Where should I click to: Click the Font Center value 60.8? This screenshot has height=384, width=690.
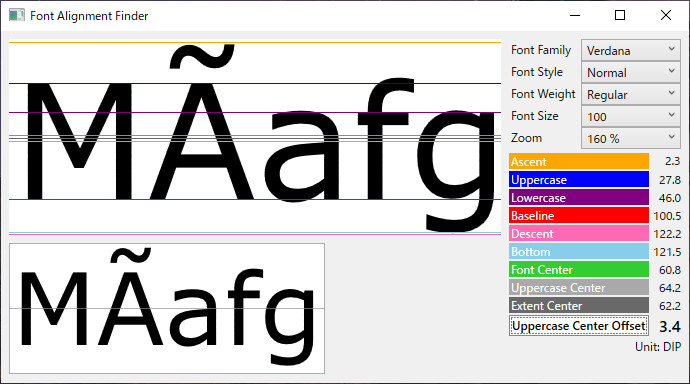pyautogui.click(x=670, y=270)
